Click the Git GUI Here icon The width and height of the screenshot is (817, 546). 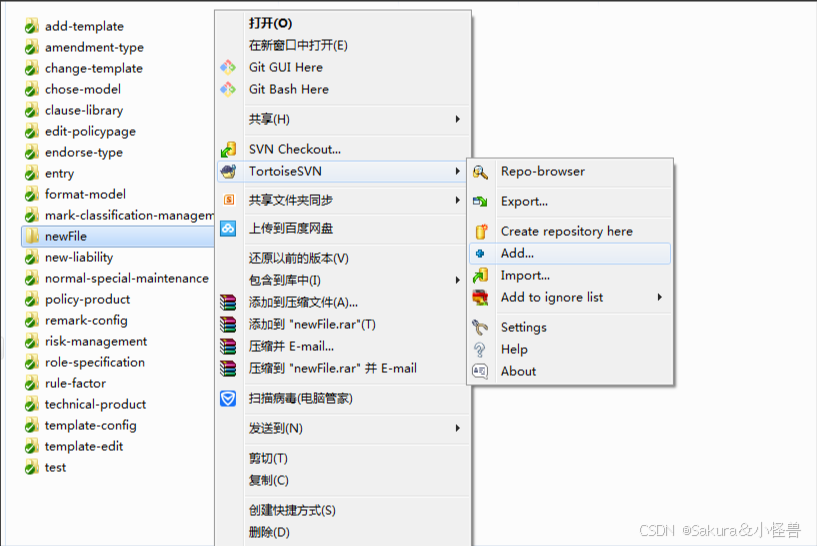pos(228,67)
